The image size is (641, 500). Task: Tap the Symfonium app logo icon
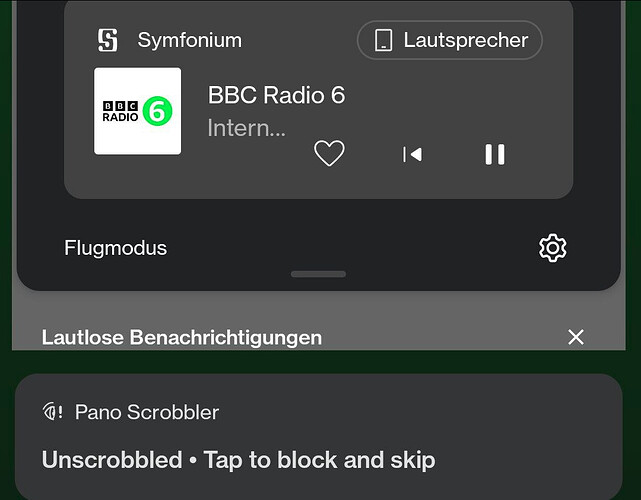(x=108, y=40)
